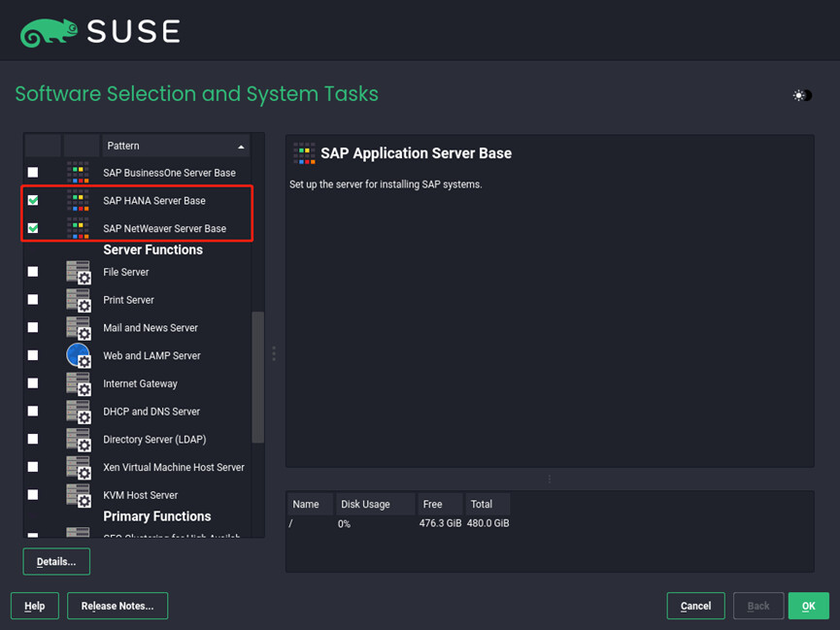This screenshot has height=630, width=840.
Task: Click the Server Functions group heading
Action: click(153, 249)
